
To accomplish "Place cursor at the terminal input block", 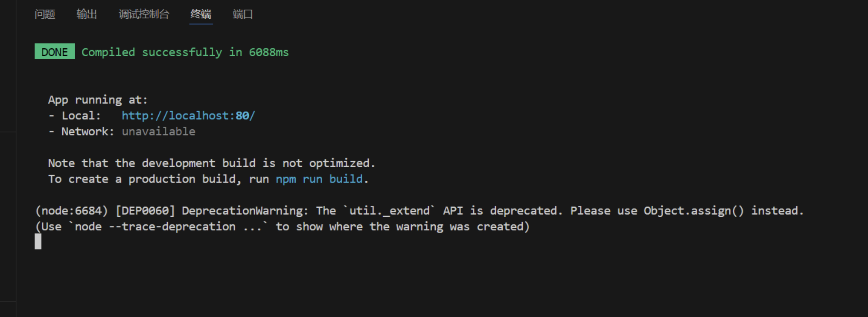I will tap(37, 243).
